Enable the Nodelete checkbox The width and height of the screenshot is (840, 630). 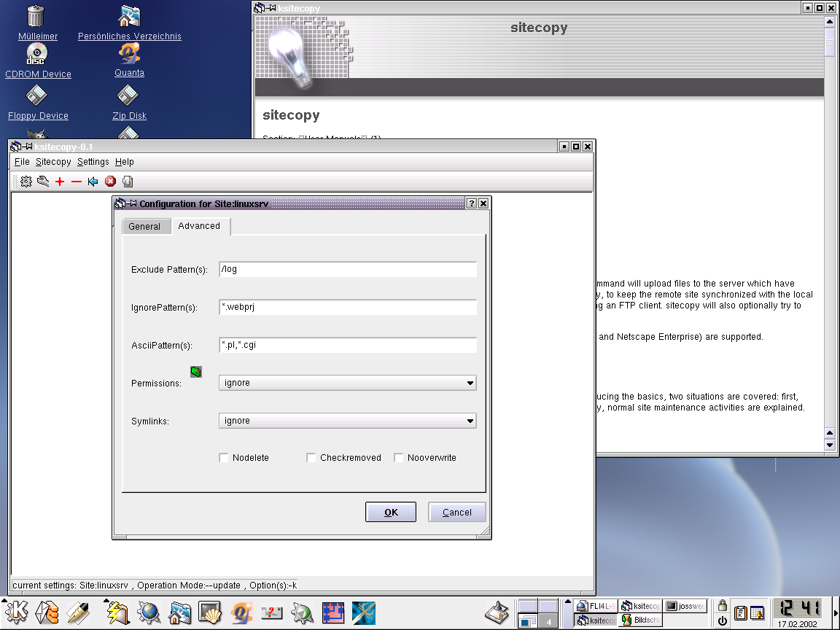click(x=224, y=457)
